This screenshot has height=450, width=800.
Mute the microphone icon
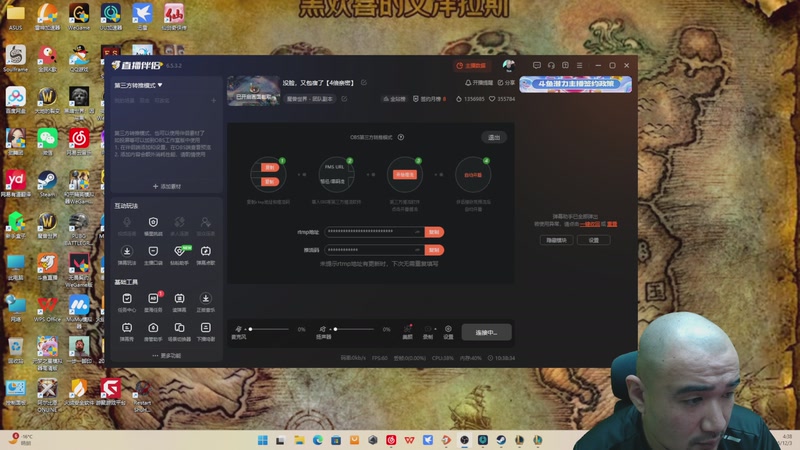[238, 329]
